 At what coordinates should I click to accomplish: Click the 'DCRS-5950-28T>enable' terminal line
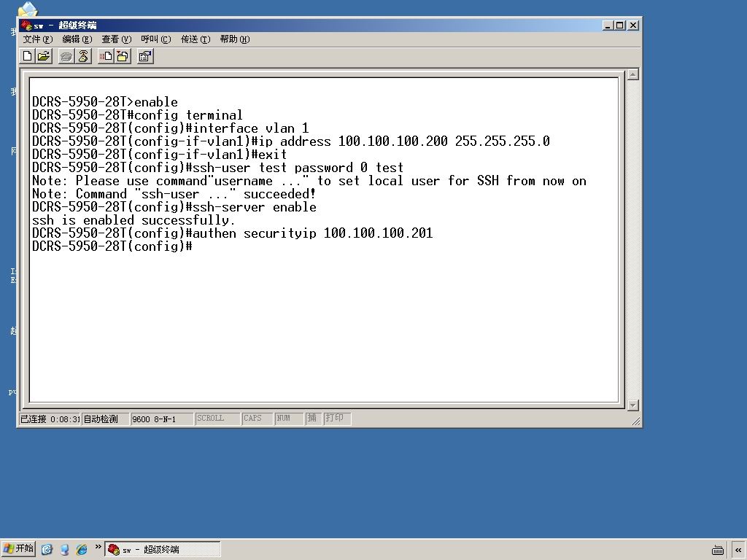click(x=105, y=102)
